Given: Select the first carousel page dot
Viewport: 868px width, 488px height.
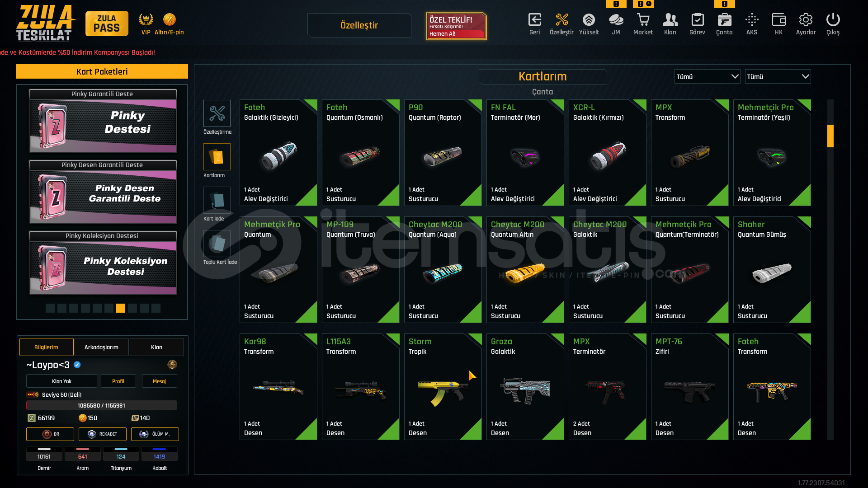Looking at the screenshot, I should pyautogui.click(x=50, y=308).
